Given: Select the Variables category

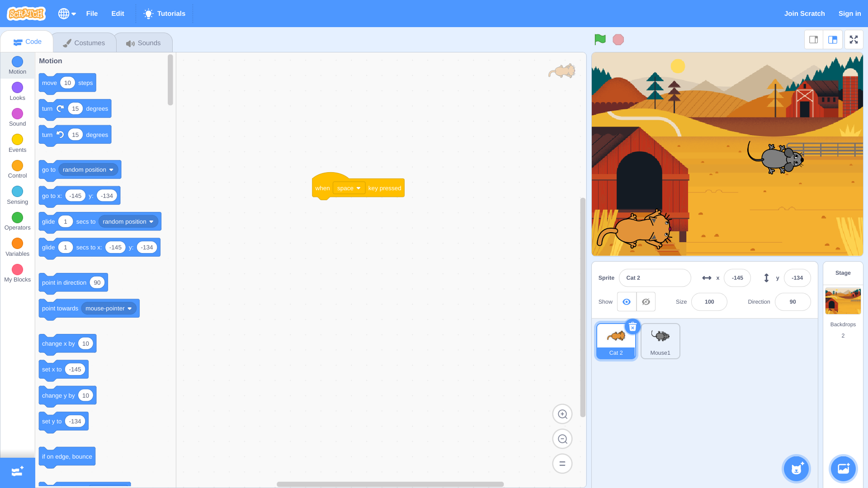Looking at the screenshot, I should pyautogui.click(x=18, y=248).
